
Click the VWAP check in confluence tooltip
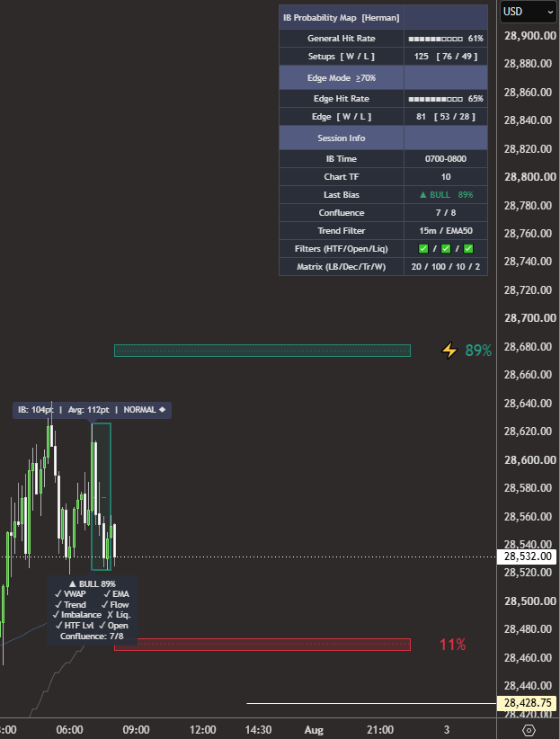(x=70, y=594)
